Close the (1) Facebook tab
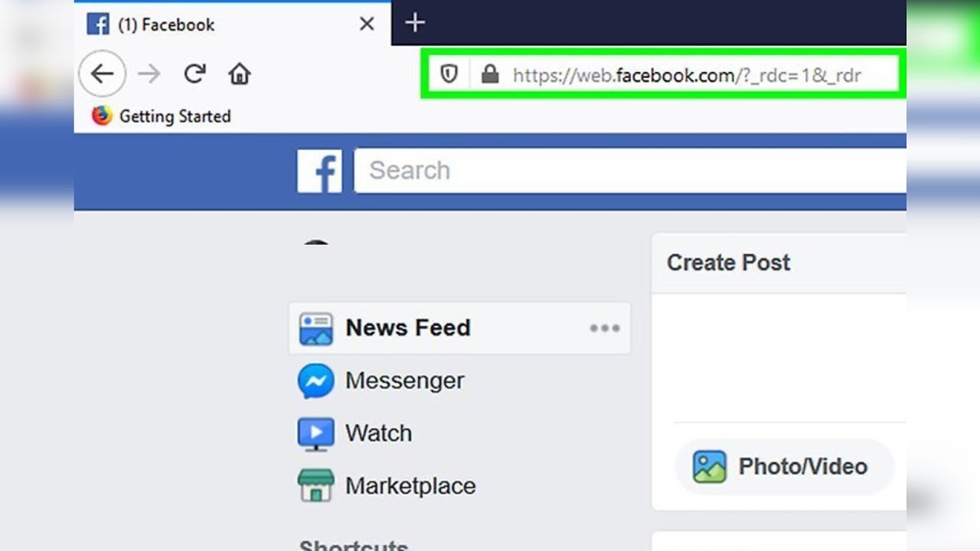 [x=367, y=24]
